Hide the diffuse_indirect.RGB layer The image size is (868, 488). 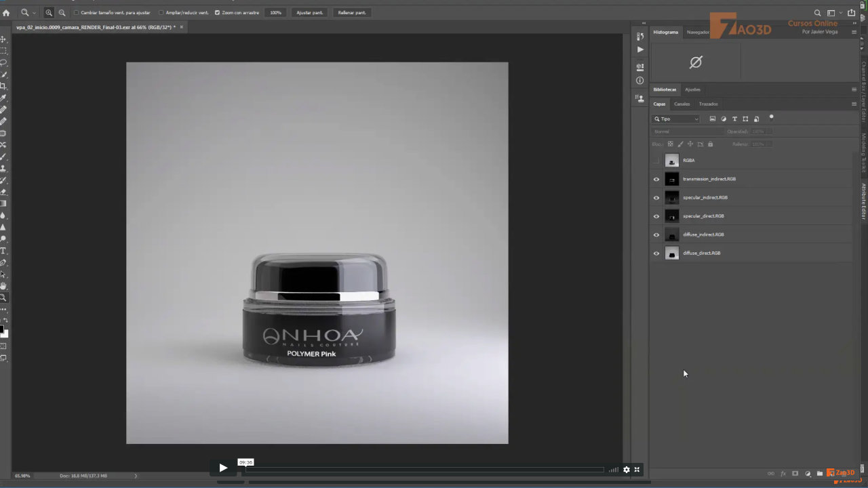coord(656,235)
